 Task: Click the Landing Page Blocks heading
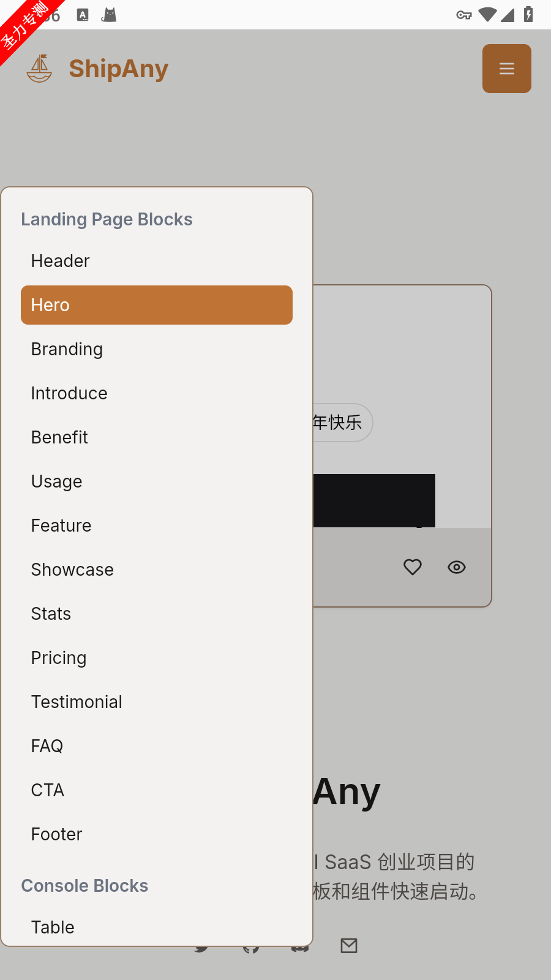[107, 219]
